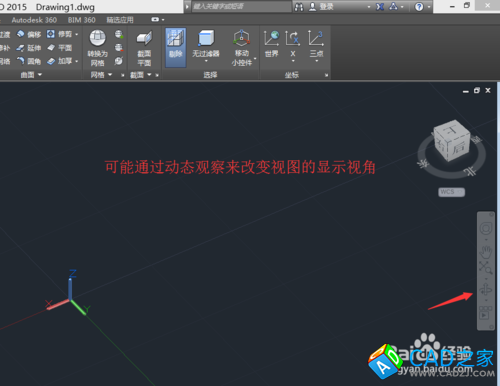Select the Pan hand tool in navigation bar

pyautogui.click(x=486, y=251)
